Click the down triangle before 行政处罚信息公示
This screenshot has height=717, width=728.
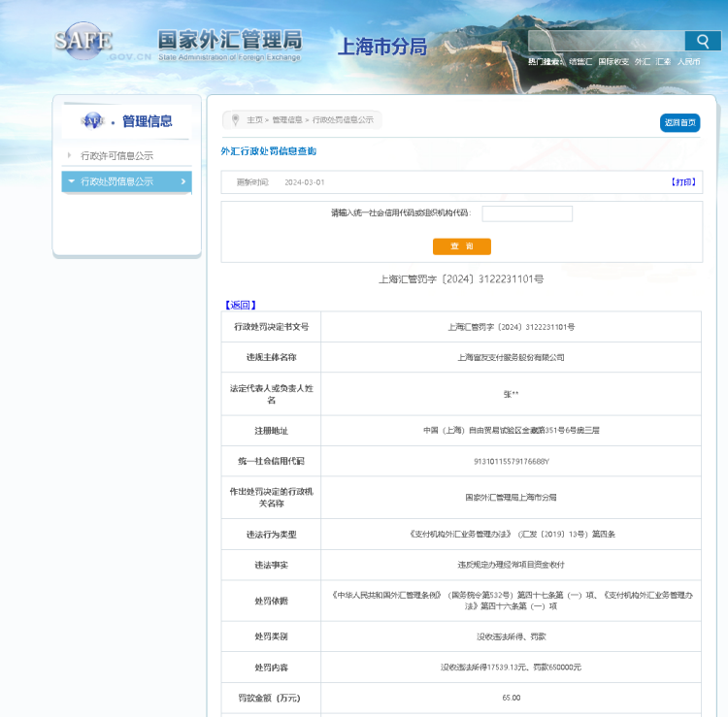71,181
